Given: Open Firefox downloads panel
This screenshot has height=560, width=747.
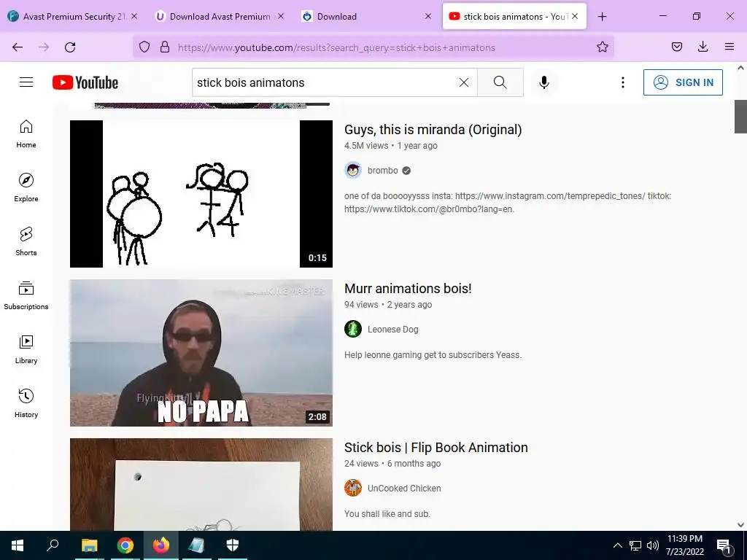Looking at the screenshot, I should (703, 47).
